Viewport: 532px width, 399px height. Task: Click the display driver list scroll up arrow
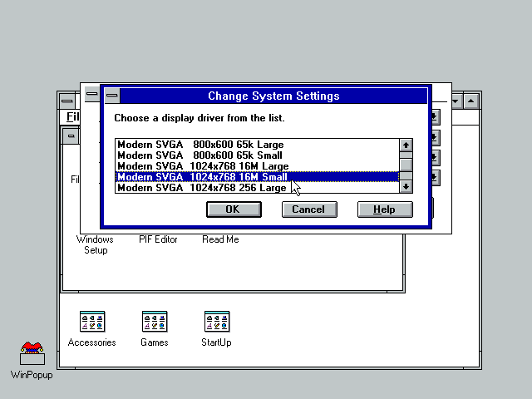(406, 145)
